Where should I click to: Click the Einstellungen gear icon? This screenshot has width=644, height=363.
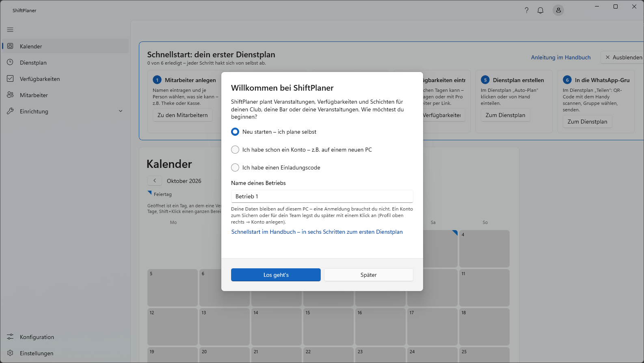tap(11, 353)
